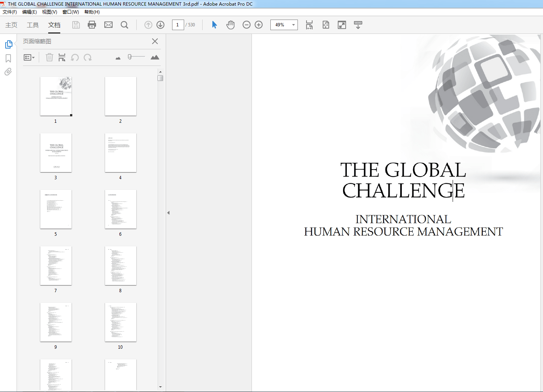Select page 6 thumbnail

tap(120, 209)
